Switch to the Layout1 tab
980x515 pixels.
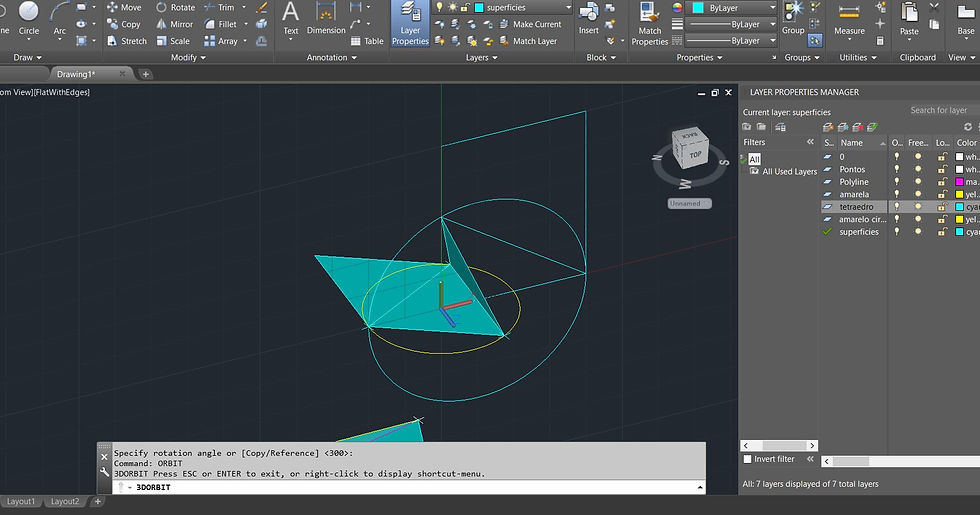point(21,501)
